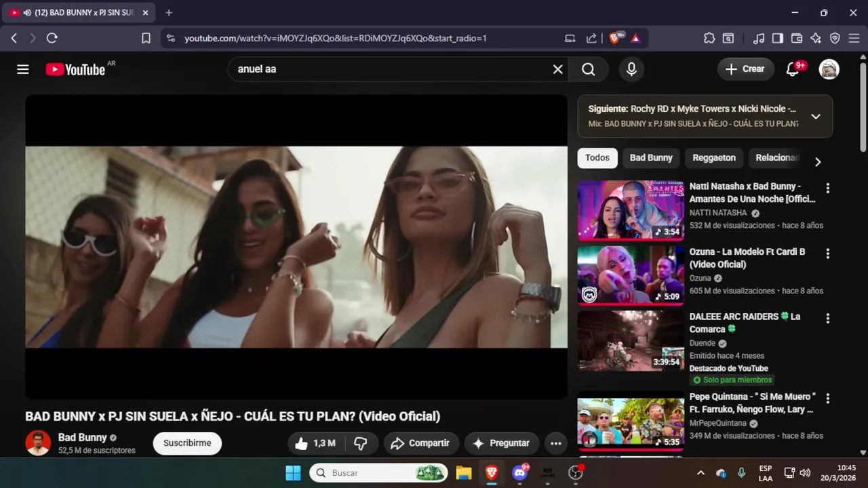Screen dimensions: 868x488
Task: Open Brave Leo AI icon
Action: pos(816,39)
